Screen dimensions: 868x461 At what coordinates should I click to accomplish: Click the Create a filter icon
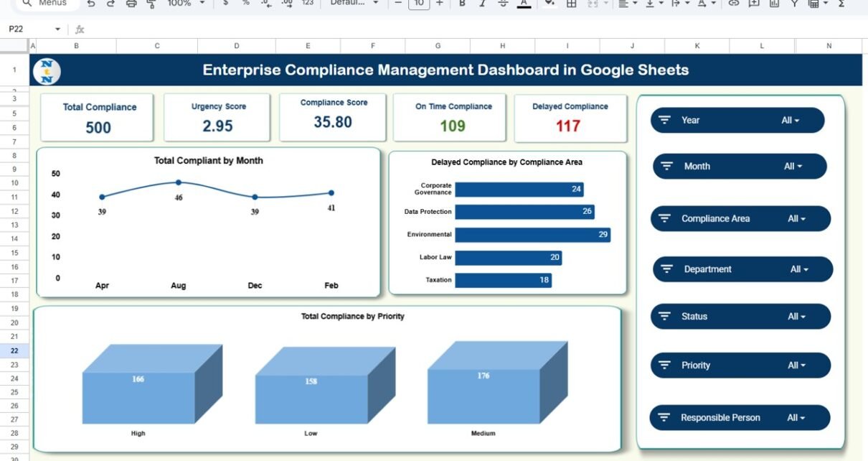(x=794, y=4)
